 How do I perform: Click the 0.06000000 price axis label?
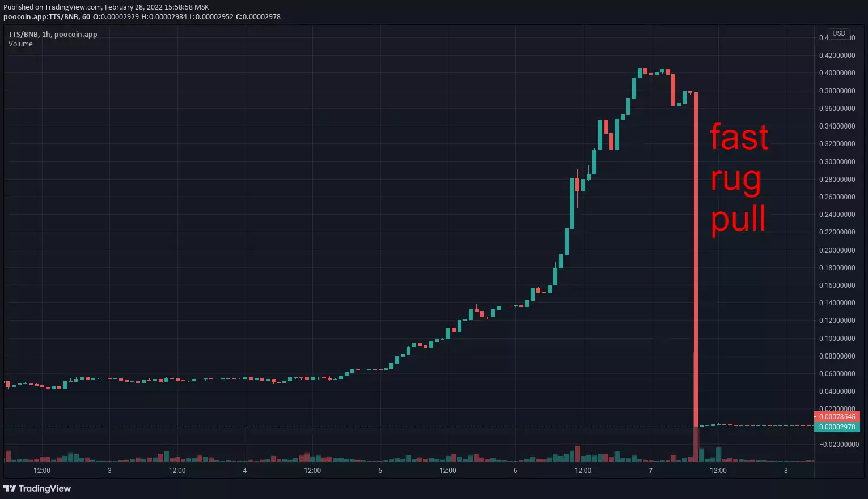coord(837,374)
